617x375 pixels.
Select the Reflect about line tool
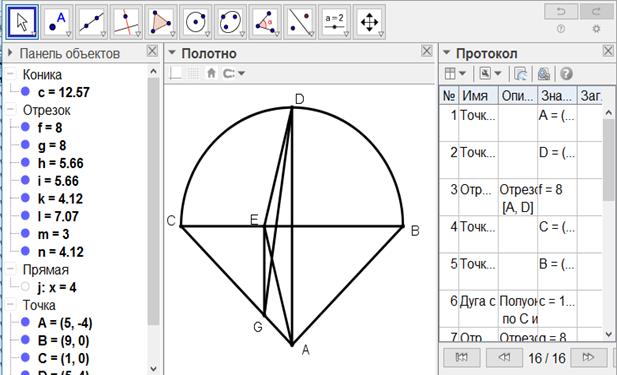pos(300,22)
